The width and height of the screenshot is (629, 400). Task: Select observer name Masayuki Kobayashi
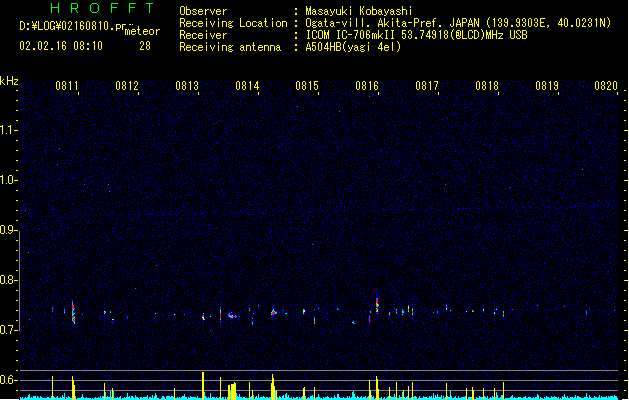(359, 11)
